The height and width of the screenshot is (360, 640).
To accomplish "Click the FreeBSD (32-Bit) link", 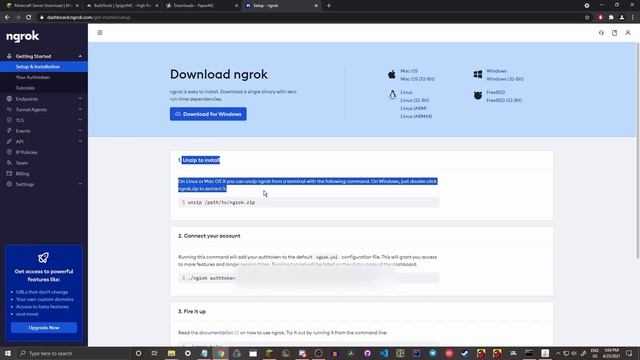I will coord(504,100).
